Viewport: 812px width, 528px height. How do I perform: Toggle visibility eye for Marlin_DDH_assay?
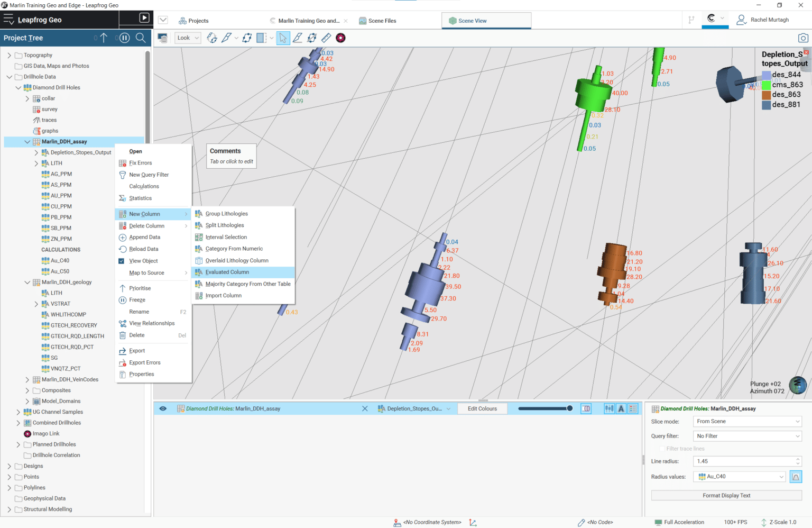[x=163, y=408]
